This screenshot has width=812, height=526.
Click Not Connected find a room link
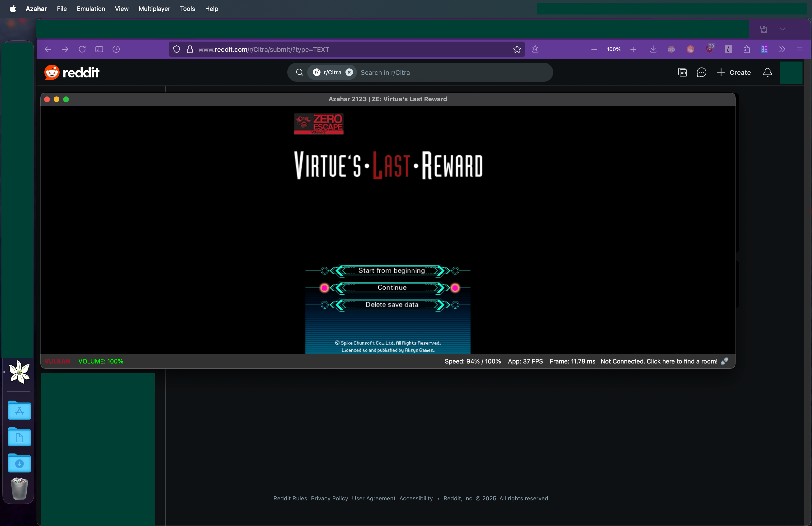pos(659,361)
